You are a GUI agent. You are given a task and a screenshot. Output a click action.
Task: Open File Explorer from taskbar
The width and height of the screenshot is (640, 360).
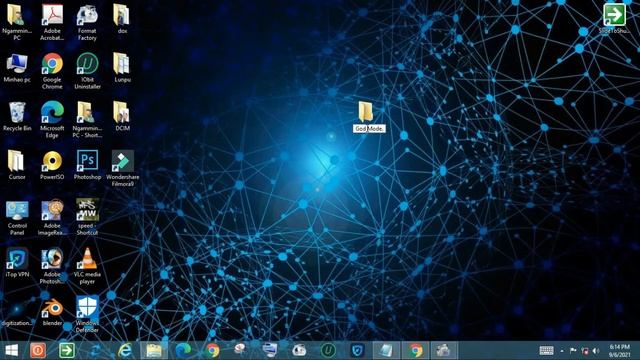click(154, 350)
